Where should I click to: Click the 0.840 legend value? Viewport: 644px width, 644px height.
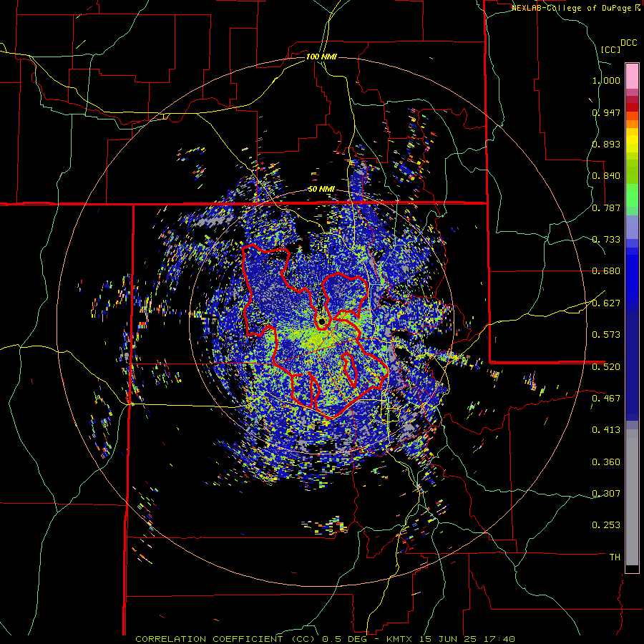click(606, 176)
